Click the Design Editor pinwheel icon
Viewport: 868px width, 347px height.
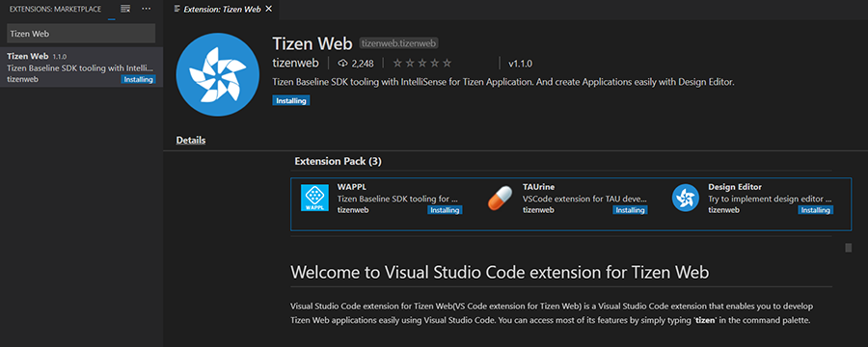pyautogui.click(x=686, y=199)
